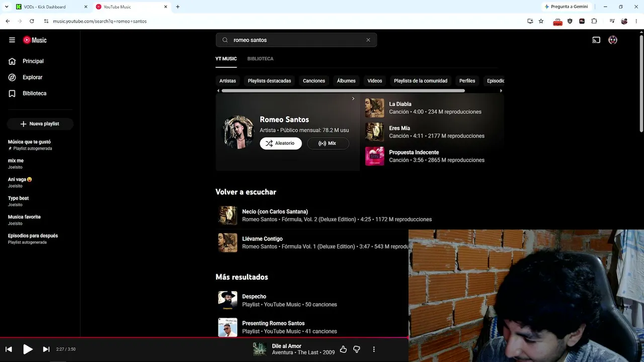
Task: Play Llévame Contigo from its thumbnail
Action: tap(227, 243)
